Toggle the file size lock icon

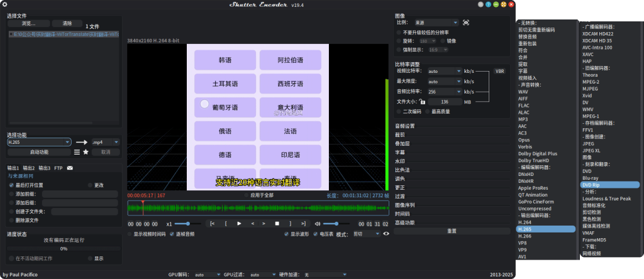pos(423,101)
